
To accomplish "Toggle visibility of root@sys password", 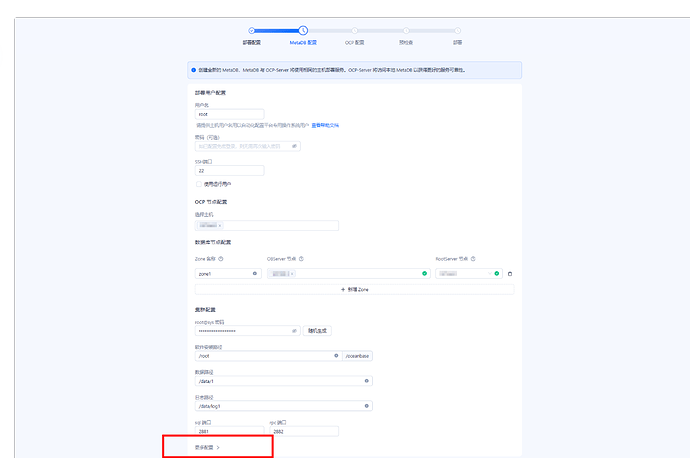I will (294, 331).
